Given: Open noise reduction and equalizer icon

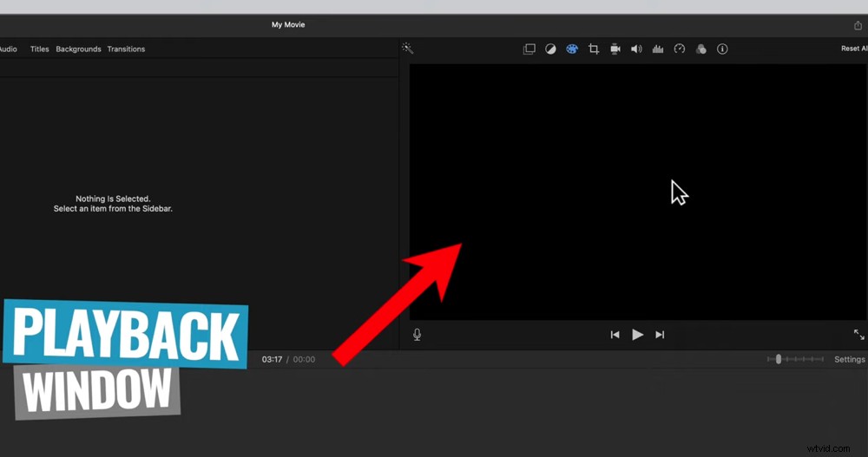Looking at the screenshot, I should pyautogui.click(x=658, y=49).
